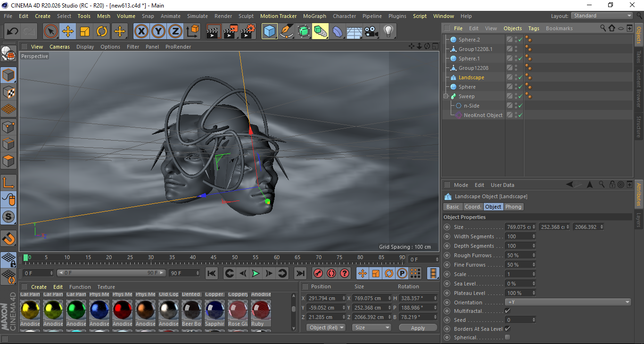This screenshot has width=644, height=344.
Task: Open the MoGraph menu
Action: pos(314,16)
